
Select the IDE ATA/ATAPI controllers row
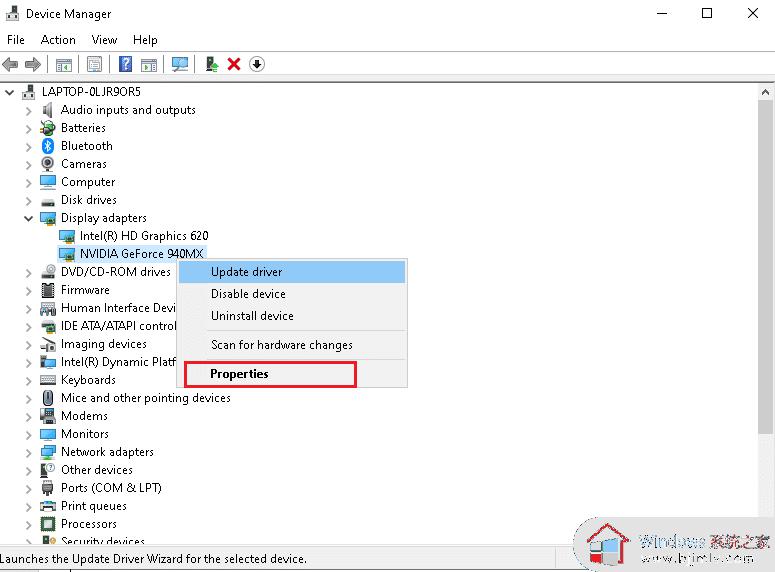118,326
